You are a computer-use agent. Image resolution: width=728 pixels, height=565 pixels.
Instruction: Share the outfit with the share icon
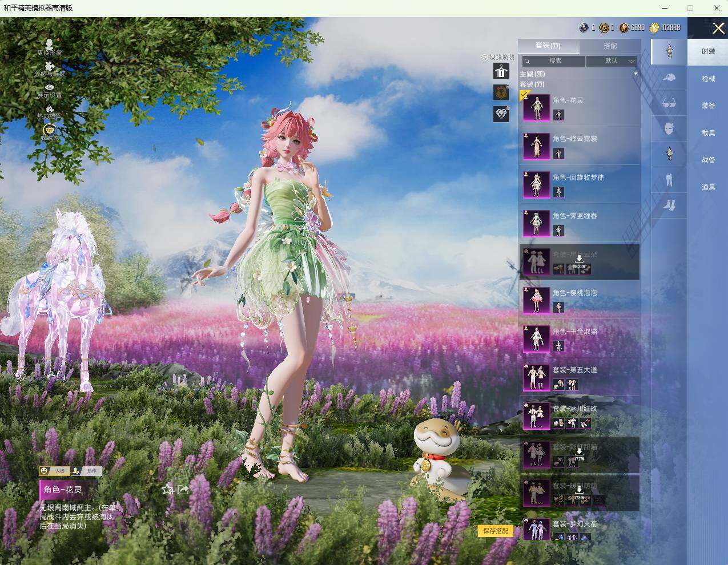pos(183,489)
